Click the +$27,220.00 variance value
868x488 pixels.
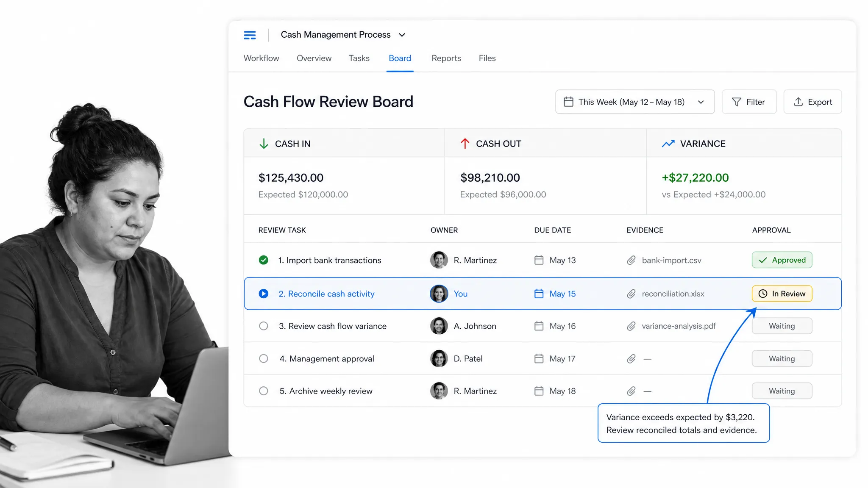(695, 177)
